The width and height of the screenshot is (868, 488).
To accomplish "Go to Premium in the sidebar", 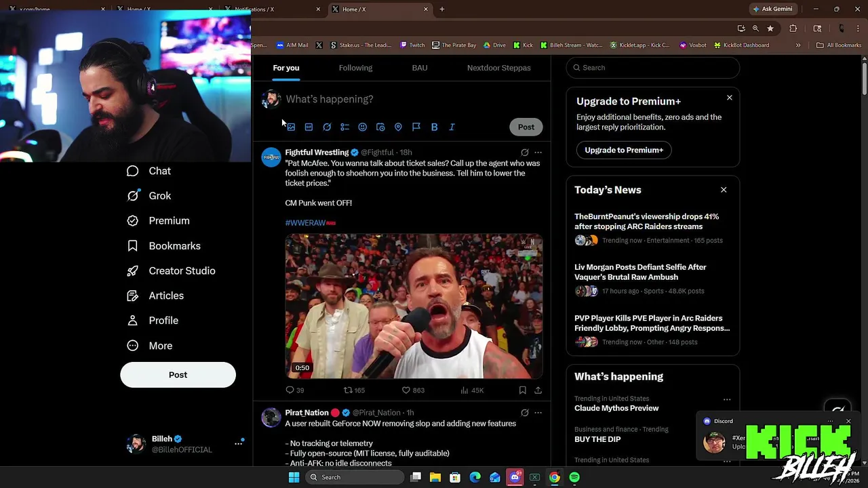I will pos(159,221).
